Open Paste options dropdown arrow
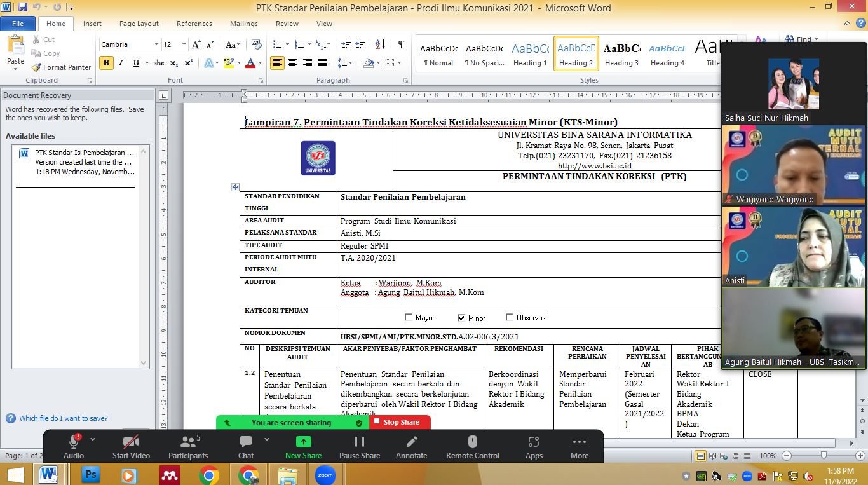This screenshot has width=868, height=485. point(15,69)
